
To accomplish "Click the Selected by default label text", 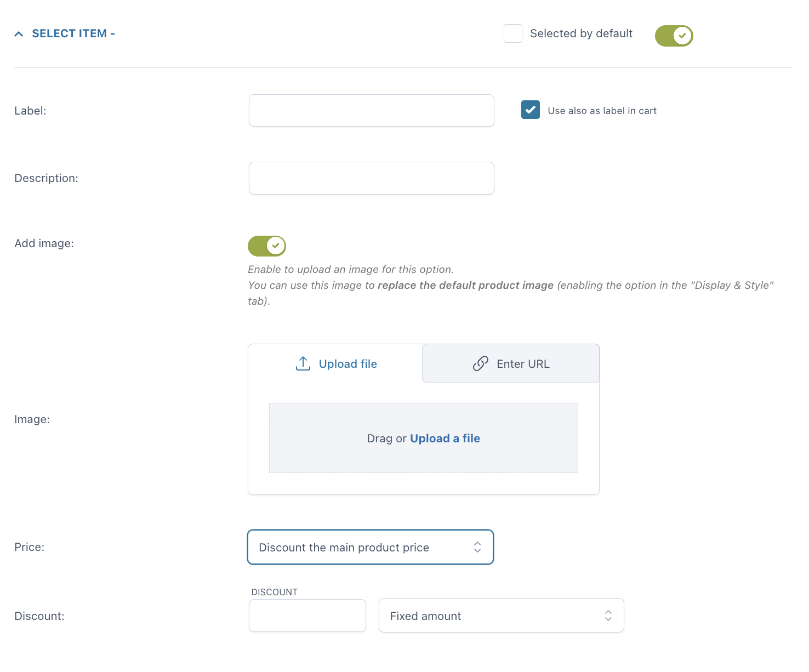I will [581, 33].
